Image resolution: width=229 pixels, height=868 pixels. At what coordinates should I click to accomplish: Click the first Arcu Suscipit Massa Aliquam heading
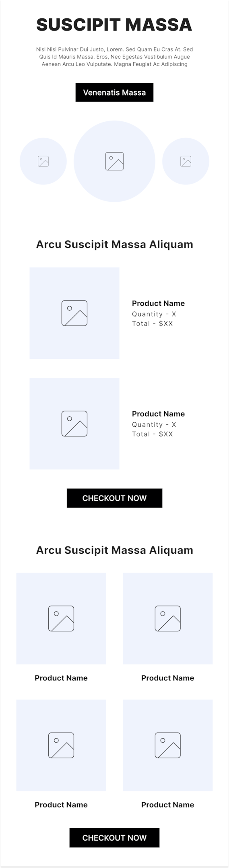[x=114, y=244]
